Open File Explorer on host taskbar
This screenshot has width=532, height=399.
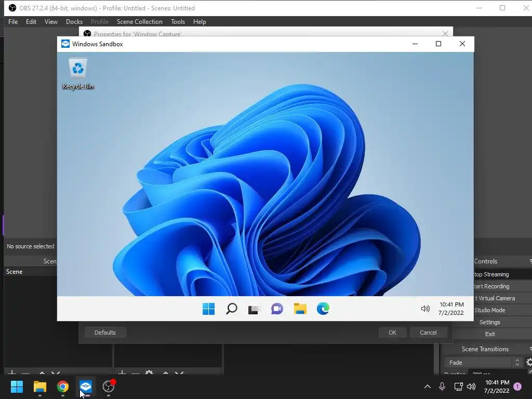[x=39, y=387]
